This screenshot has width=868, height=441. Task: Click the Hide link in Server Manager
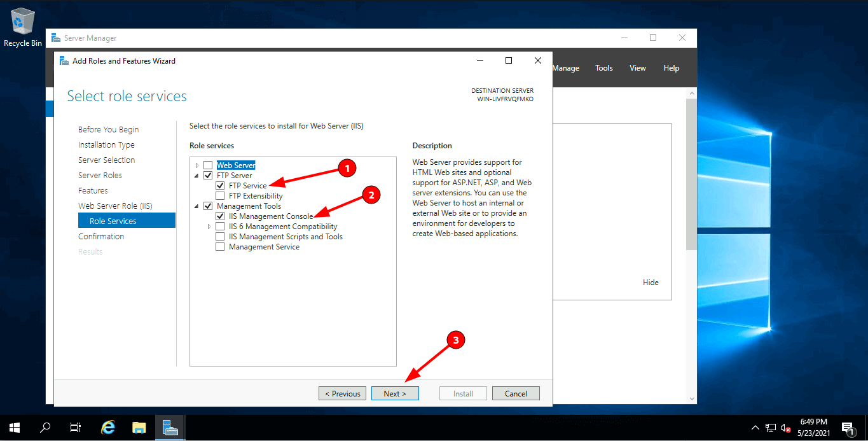[x=651, y=283]
